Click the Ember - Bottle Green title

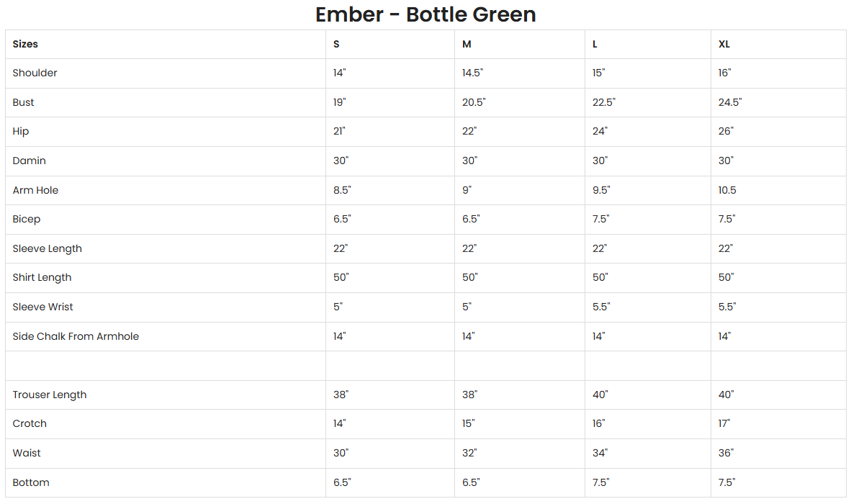425,14
